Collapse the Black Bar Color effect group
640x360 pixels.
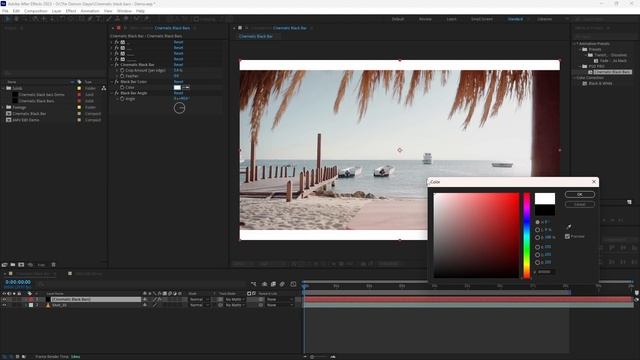[x=112, y=82]
